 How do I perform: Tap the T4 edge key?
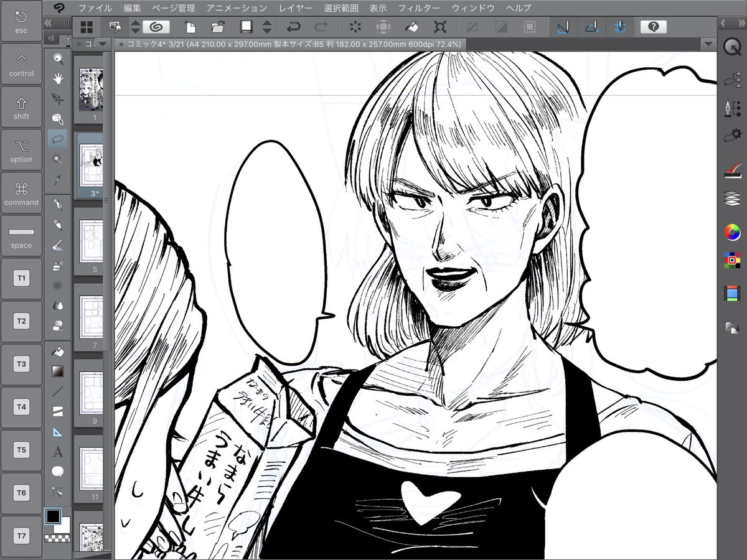click(x=21, y=408)
